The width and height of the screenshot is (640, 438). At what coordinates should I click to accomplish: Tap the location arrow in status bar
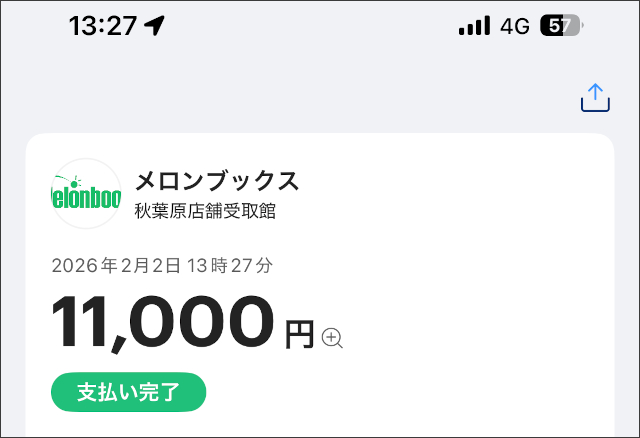pyautogui.click(x=155, y=26)
